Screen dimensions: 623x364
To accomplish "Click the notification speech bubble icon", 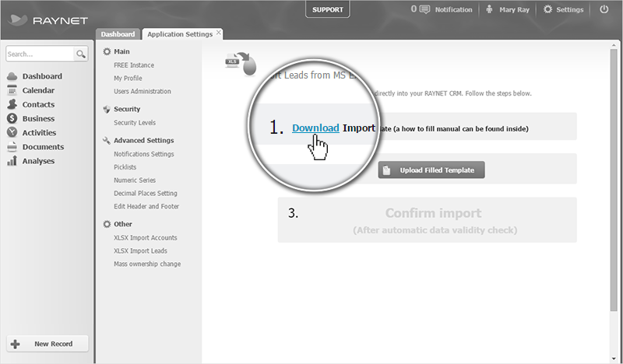I will point(424,9).
